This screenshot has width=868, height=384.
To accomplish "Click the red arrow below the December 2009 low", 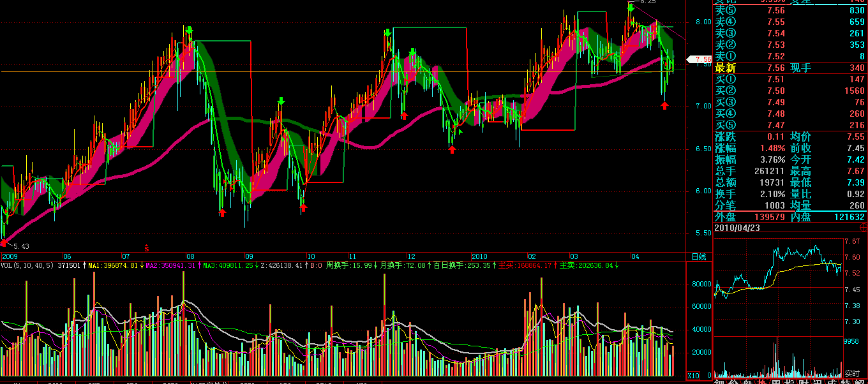I will click(452, 149).
